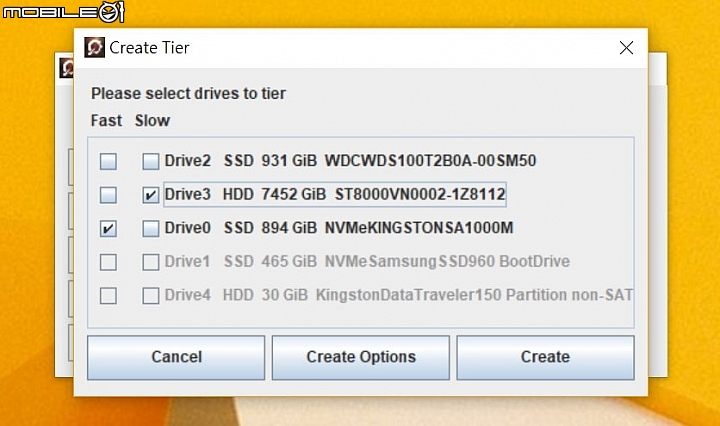The image size is (720, 426).
Task: Click the Fast box for Drive4 Kingston DataTraveler
Action: point(108,296)
